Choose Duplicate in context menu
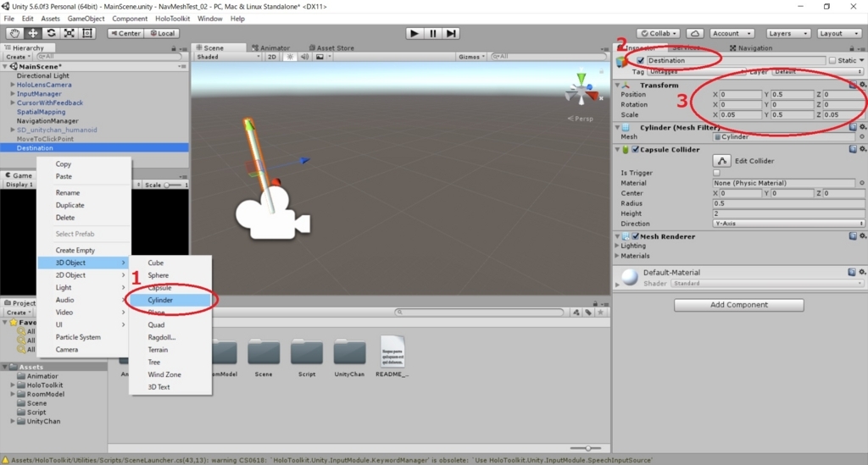 pos(70,205)
